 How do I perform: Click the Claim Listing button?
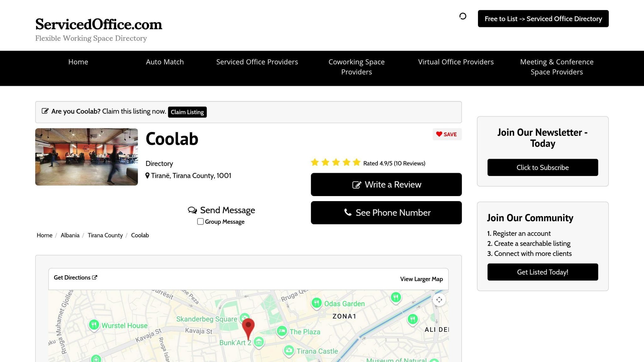pos(187,112)
